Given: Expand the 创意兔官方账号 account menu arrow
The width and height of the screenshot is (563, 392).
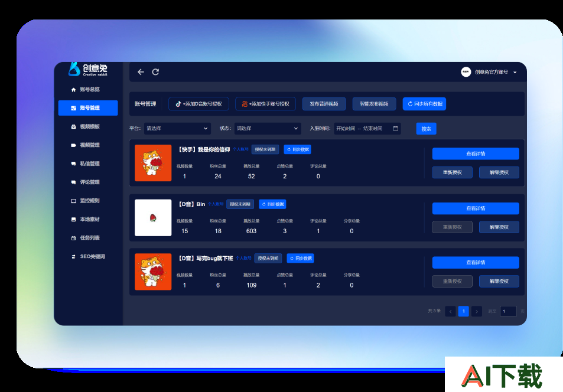Looking at the screenshot, I should tap(515, 72).
